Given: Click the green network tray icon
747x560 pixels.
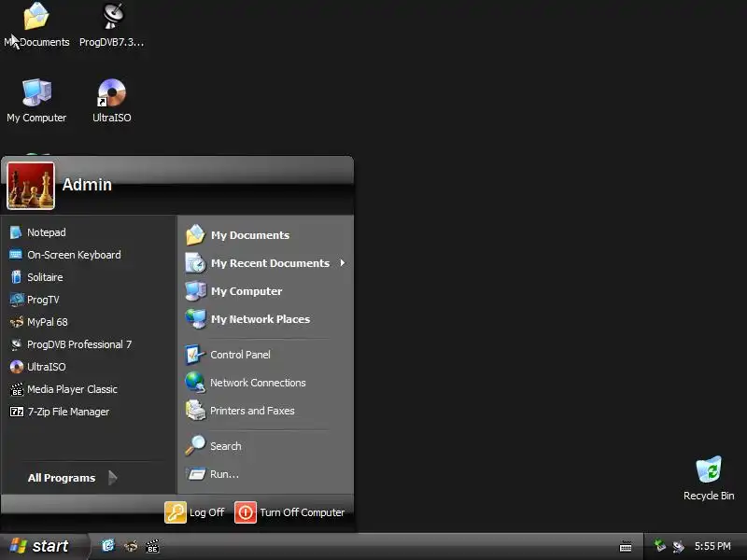Looking at the screenshot, I should (x=660, y=545).
